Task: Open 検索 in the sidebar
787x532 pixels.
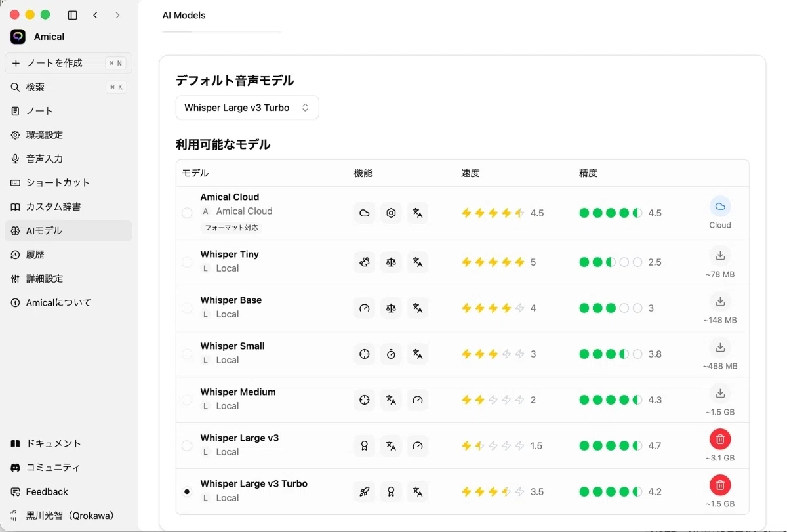Action: (68, 87)
